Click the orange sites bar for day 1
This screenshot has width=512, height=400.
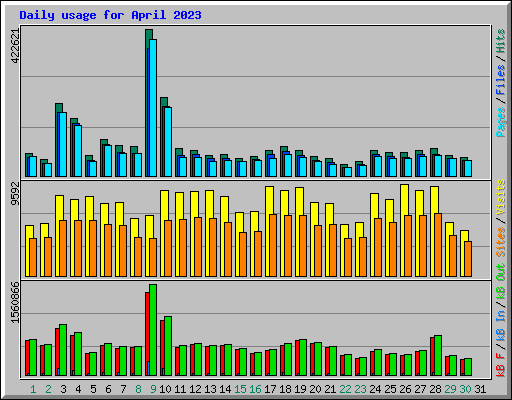[x=33, y=257]
